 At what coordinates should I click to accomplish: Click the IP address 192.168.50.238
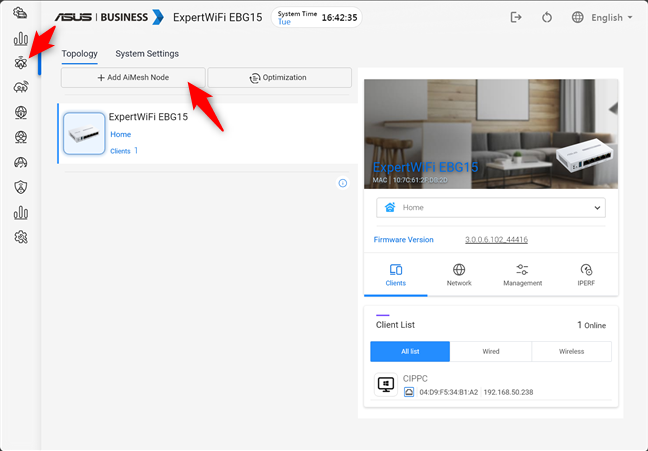pos(508,392)
